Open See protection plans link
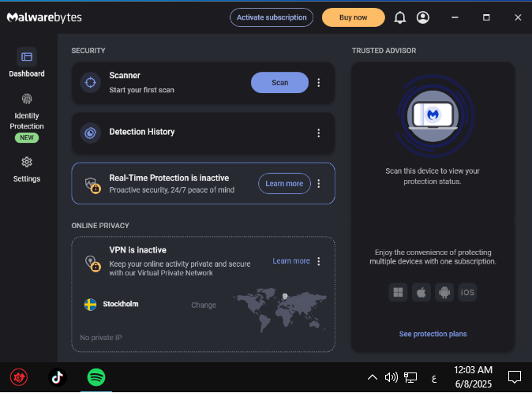 click(433, 334)
